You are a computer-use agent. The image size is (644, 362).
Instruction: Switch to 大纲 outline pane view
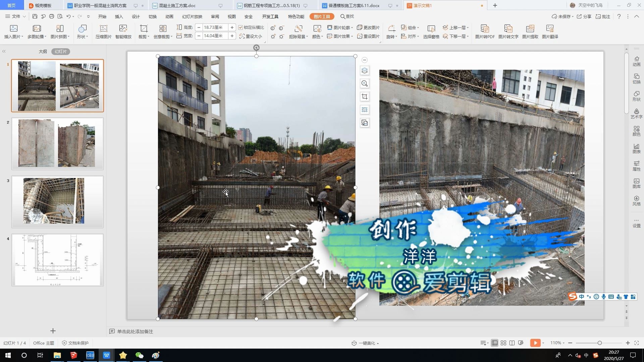pos(43,52)
